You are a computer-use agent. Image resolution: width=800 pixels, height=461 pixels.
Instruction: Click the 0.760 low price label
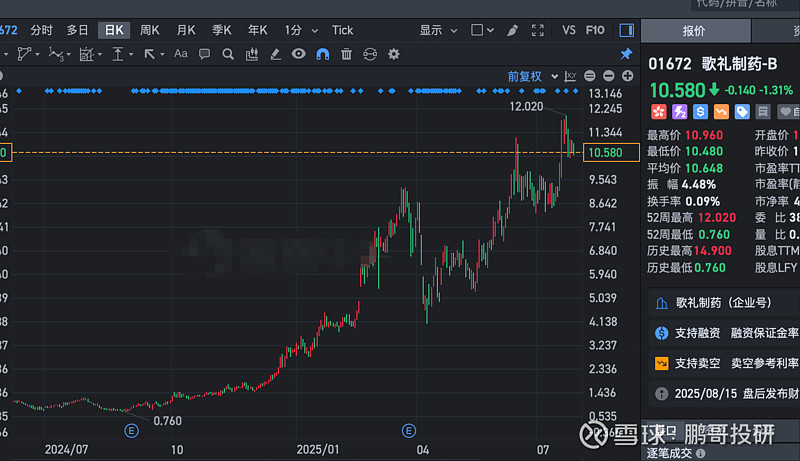pos(167,421)
